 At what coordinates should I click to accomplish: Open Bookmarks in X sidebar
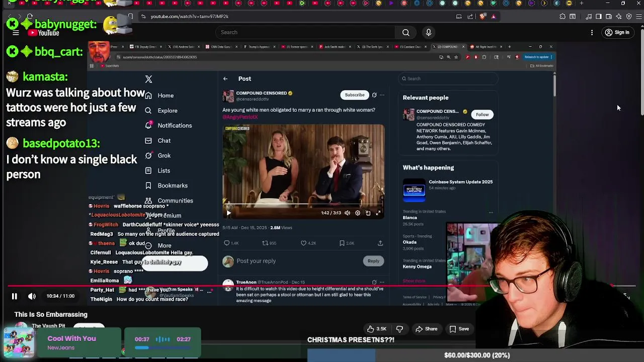point(166,186)
